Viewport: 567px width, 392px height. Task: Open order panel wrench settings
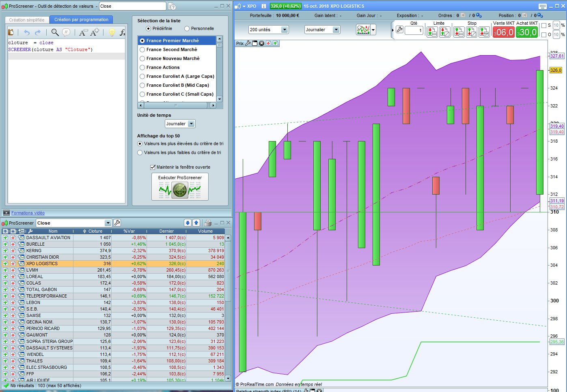pyautogui.click(x=399, y=30)
